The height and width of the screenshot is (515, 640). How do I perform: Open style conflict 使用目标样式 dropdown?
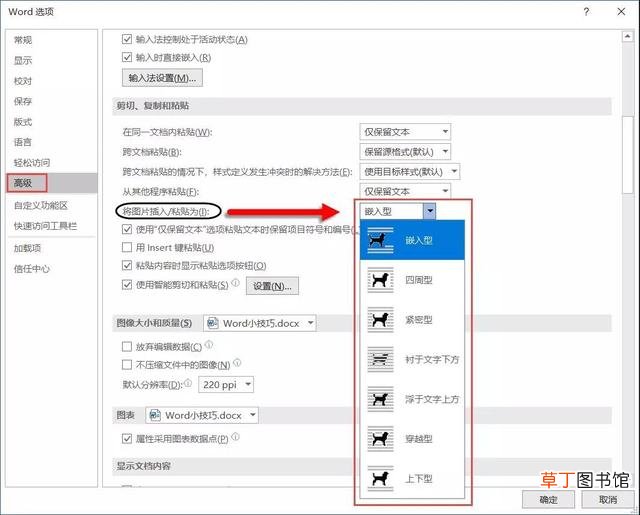click(x=410, y=172)
